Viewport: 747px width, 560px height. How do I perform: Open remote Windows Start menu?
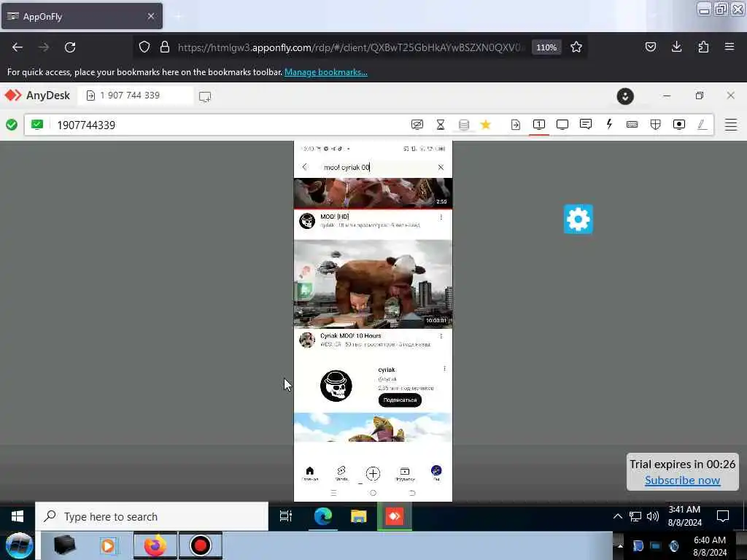click(18, 516)
